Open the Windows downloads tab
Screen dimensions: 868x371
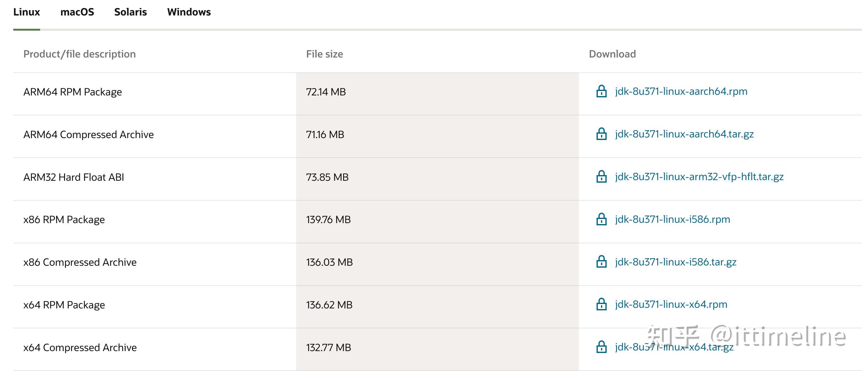click(189, 12)
